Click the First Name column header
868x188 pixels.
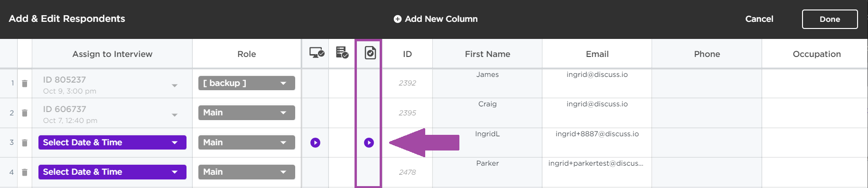tap(487, 54)
